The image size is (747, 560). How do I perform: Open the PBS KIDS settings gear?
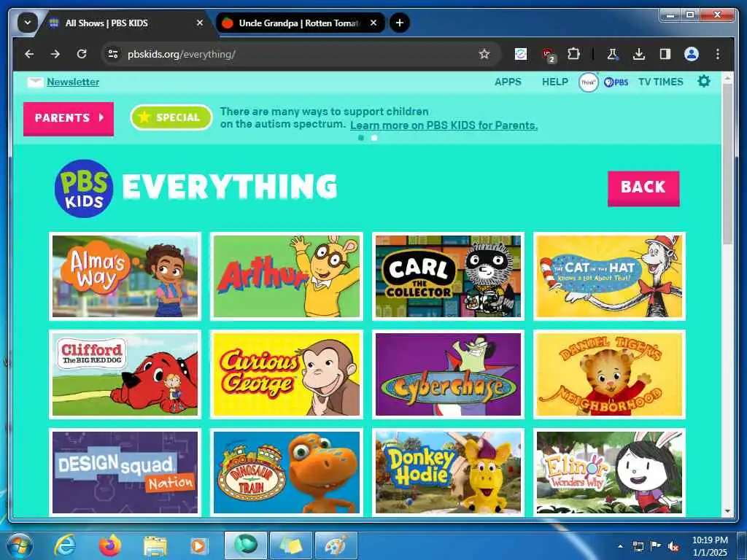pos(704,82)
